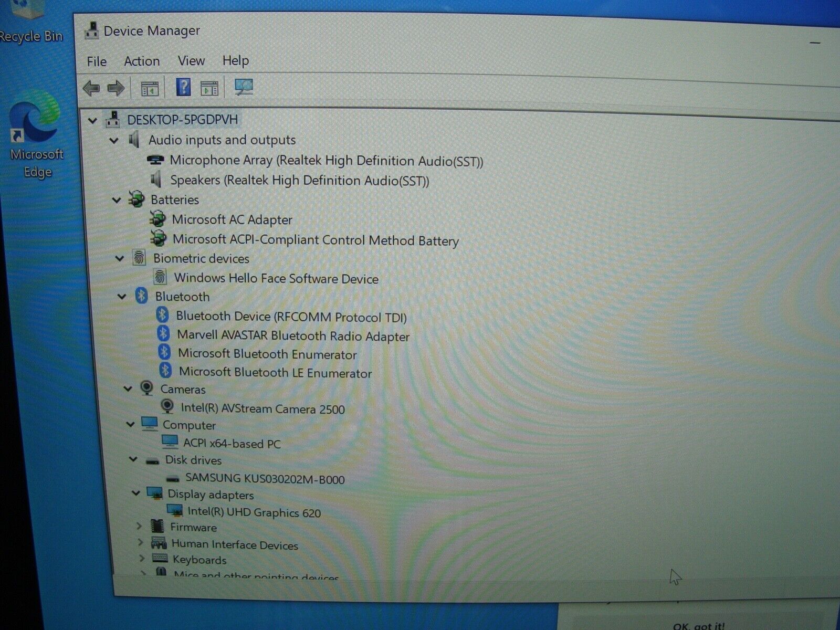Screen dimensions: 840x630
Task: Click the Intel AVStream Camera icon
Action: (167, 406)
